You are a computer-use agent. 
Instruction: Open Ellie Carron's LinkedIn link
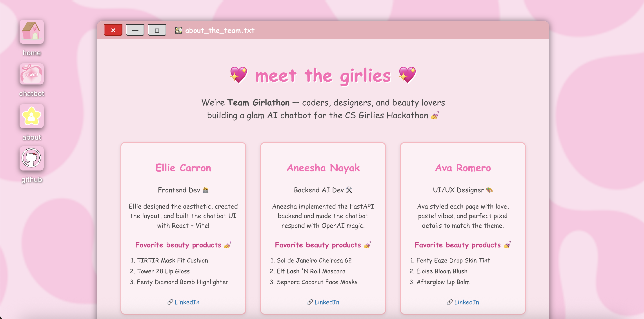tap(187, 302)
